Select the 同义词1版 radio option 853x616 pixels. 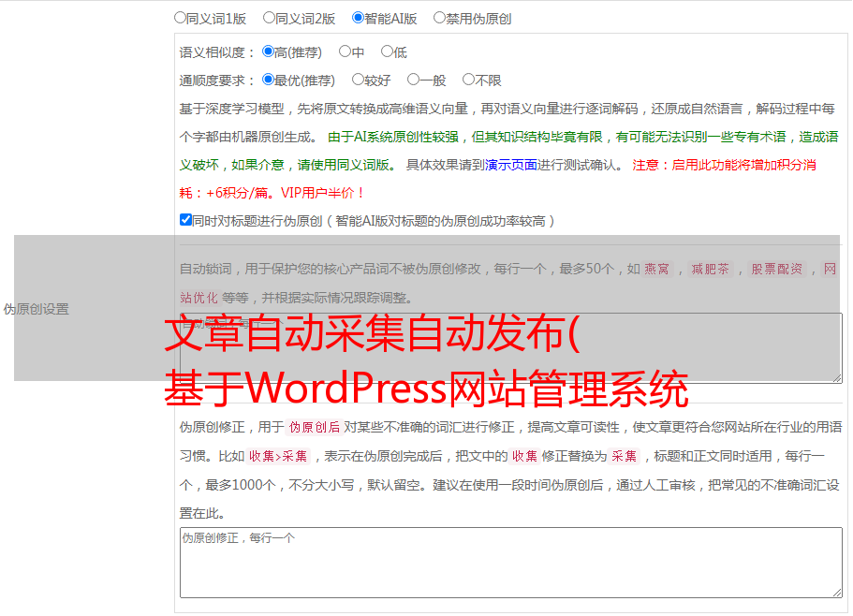coord(180,18)
